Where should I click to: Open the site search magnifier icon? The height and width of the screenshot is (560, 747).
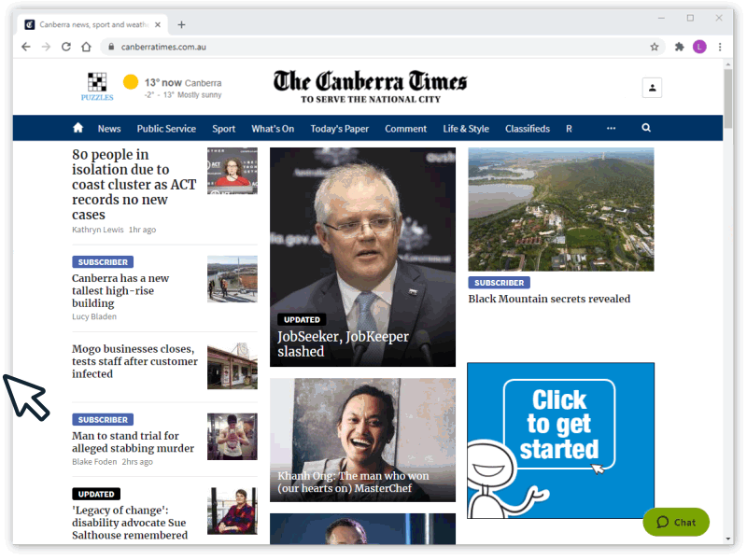point(646,128)
